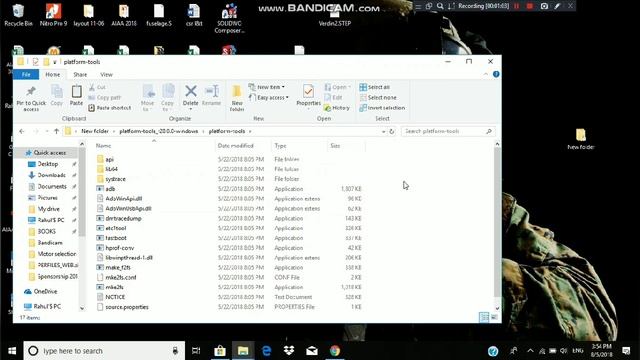Viewport: 640px width, 360px height.
Task: Click the Cut command
Action: (x=97, y=87)
